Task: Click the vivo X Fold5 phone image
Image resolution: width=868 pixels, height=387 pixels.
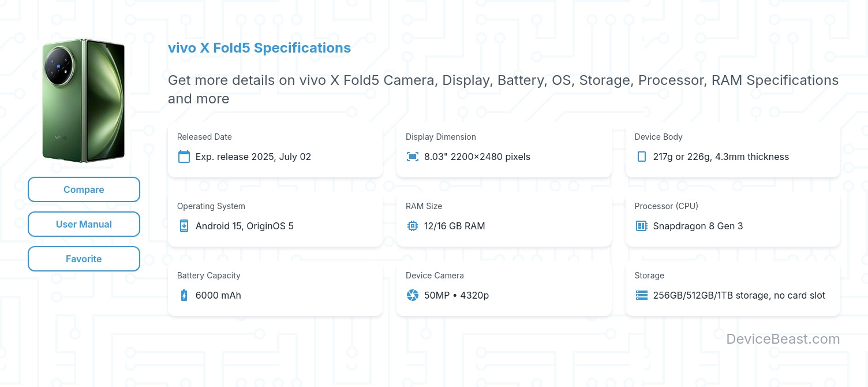Action: 84,101
